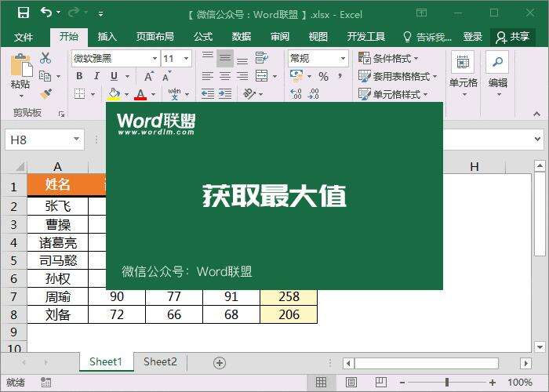549x392 pixels.
Task: Open 文件 tab
Action: point(23,37)
